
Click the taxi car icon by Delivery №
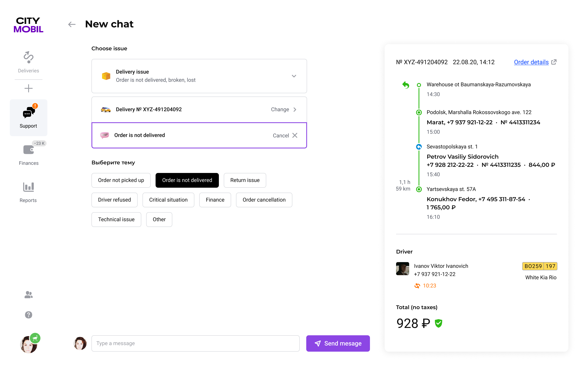tap(106, 110)
